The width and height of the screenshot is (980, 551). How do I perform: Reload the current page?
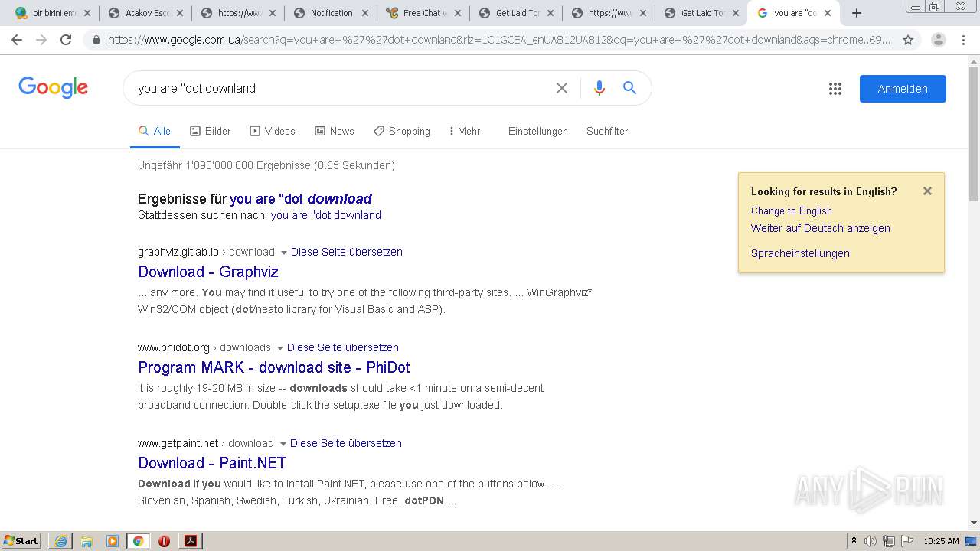pos(66,40)
